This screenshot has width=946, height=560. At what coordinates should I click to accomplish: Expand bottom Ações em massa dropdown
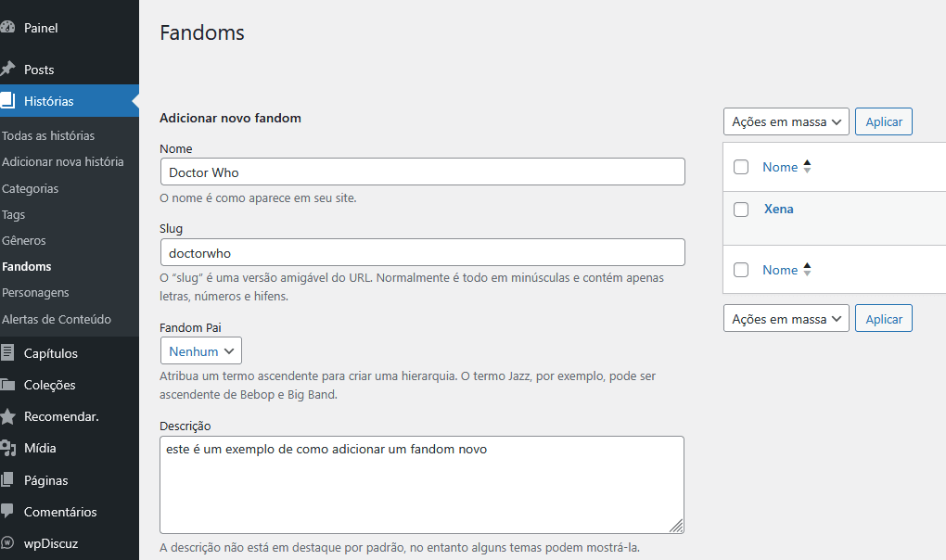click(786, 318)
